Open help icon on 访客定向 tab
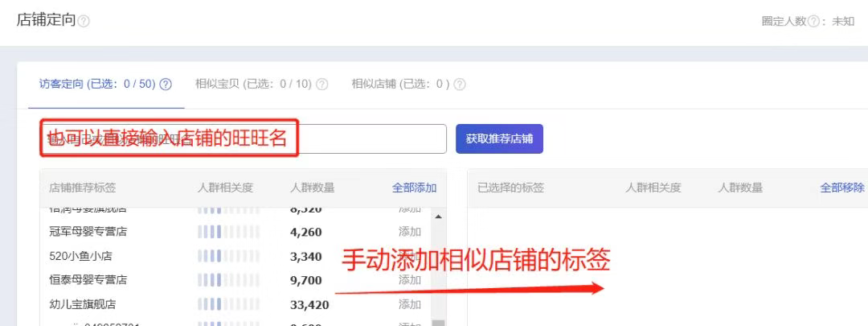The height and width of the screenshot is (326, 868). tap(166, 84)
